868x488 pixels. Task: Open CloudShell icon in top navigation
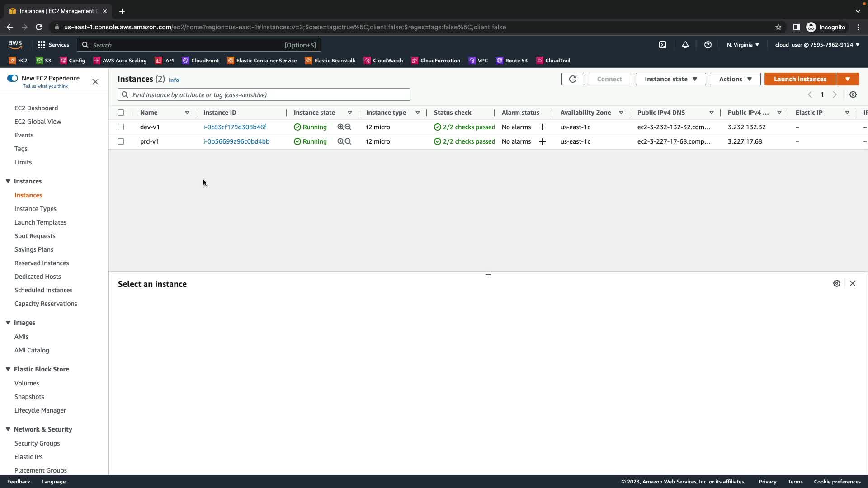tap(663, 45)
